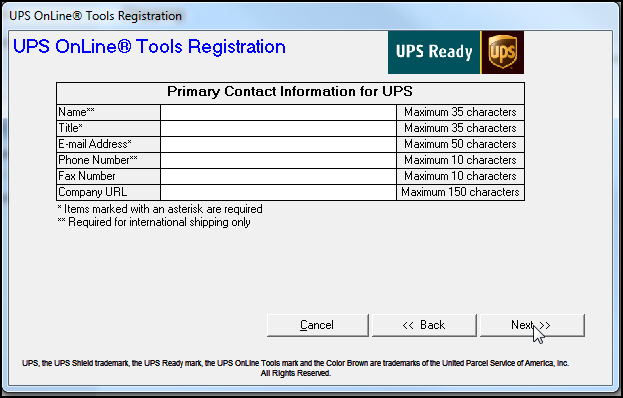
Task: Click the 'Phone Number**' label
Action: [x=98, y=160]
